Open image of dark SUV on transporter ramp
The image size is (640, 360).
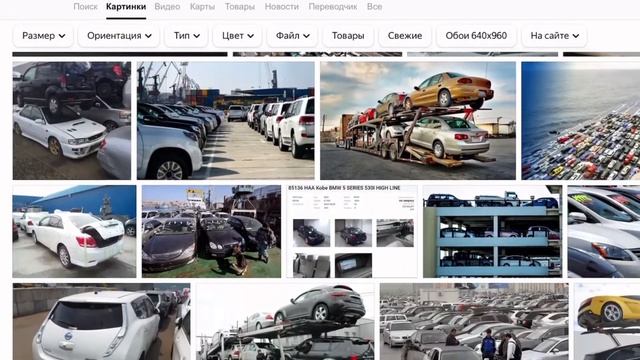click(x=285, y=322)
